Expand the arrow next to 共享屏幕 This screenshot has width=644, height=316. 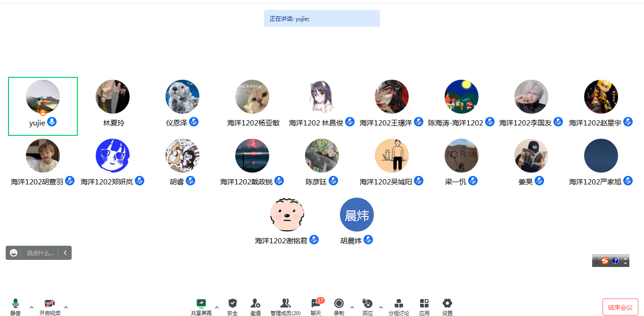pos(217,307)
